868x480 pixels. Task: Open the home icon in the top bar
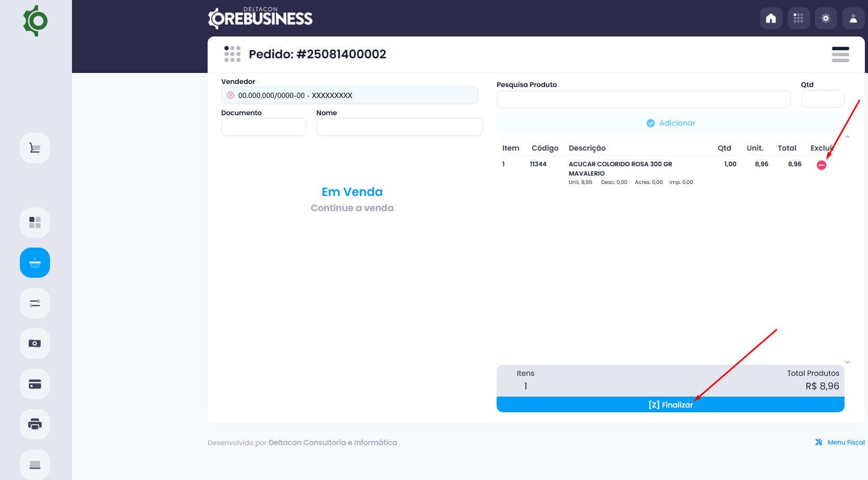pos(771,18)
